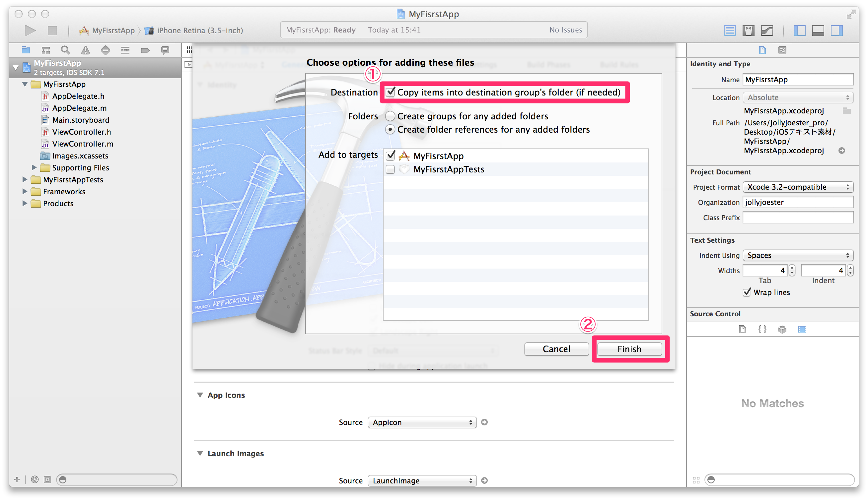
Task: Click the Class Prefix input field
Action: coord(798,218)
